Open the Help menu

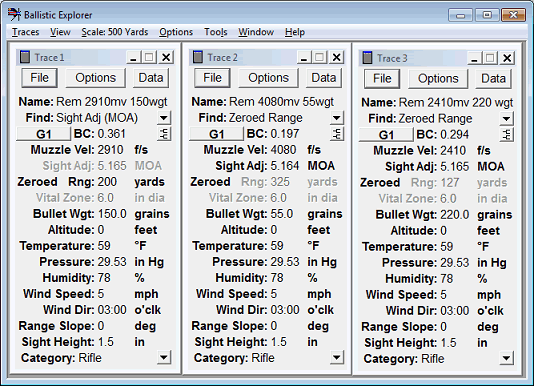coord(295,32)
